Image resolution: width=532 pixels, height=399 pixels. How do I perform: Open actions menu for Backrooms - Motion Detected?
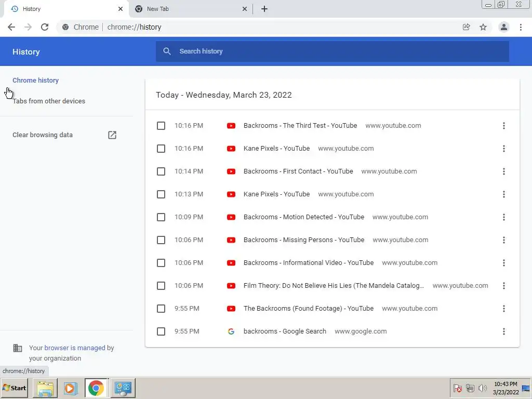[504, 217]
